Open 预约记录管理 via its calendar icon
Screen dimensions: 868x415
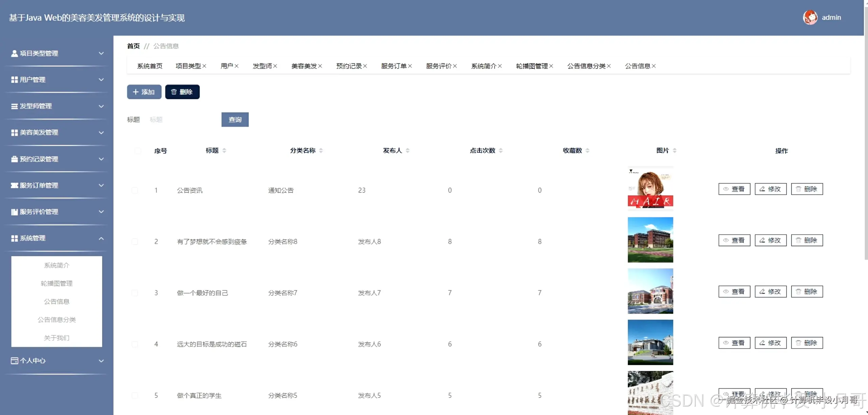click(14, 159)
